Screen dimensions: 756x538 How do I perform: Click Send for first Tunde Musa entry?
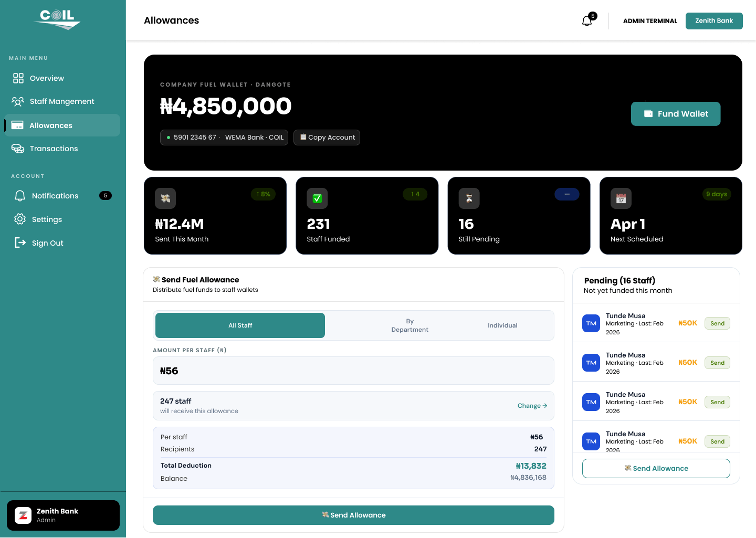tap(717, 323)
